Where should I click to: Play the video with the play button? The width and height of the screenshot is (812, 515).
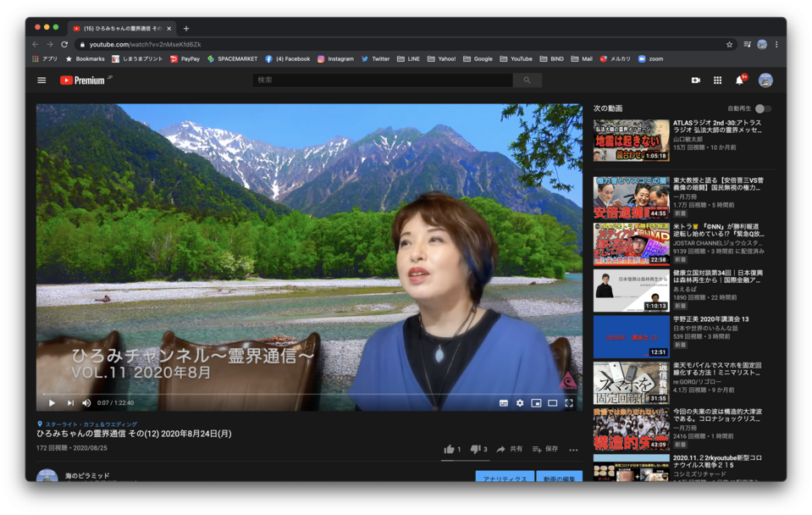coord(52,403)
